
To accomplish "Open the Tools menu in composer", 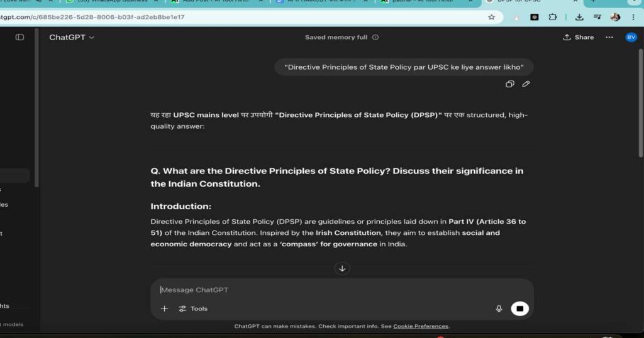I will tap(193, 309).
